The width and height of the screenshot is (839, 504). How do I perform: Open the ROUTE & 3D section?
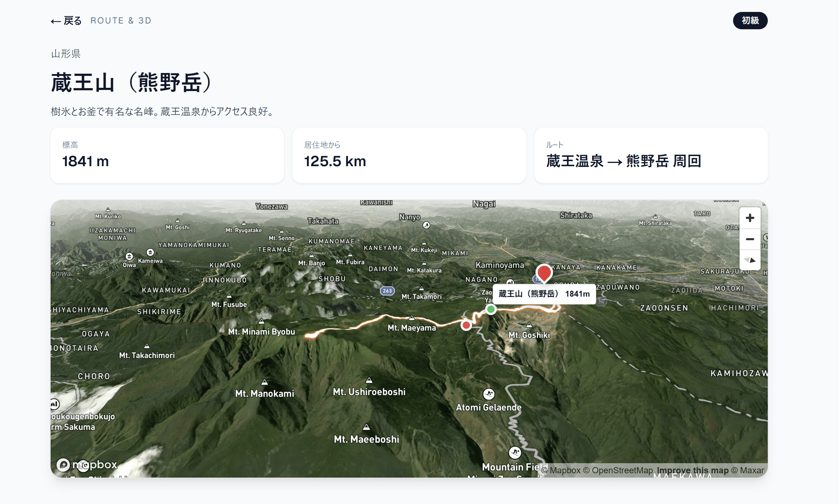[x=121, y=21]
